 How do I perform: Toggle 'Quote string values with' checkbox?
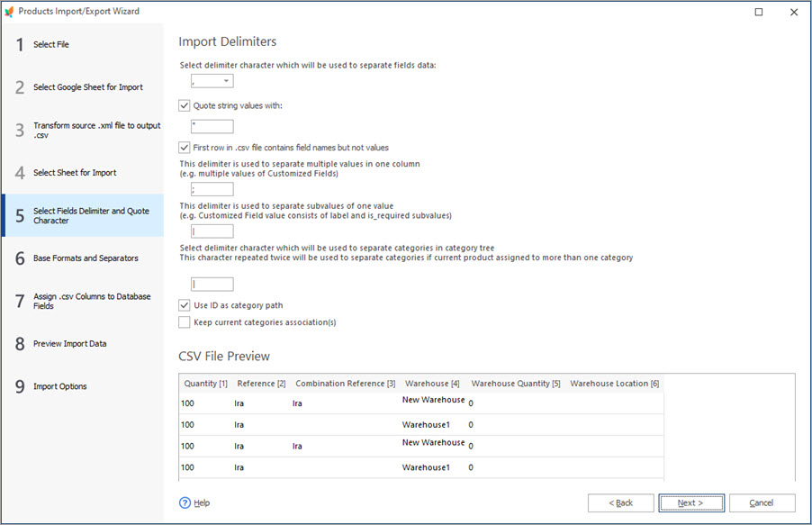(185, 105)
